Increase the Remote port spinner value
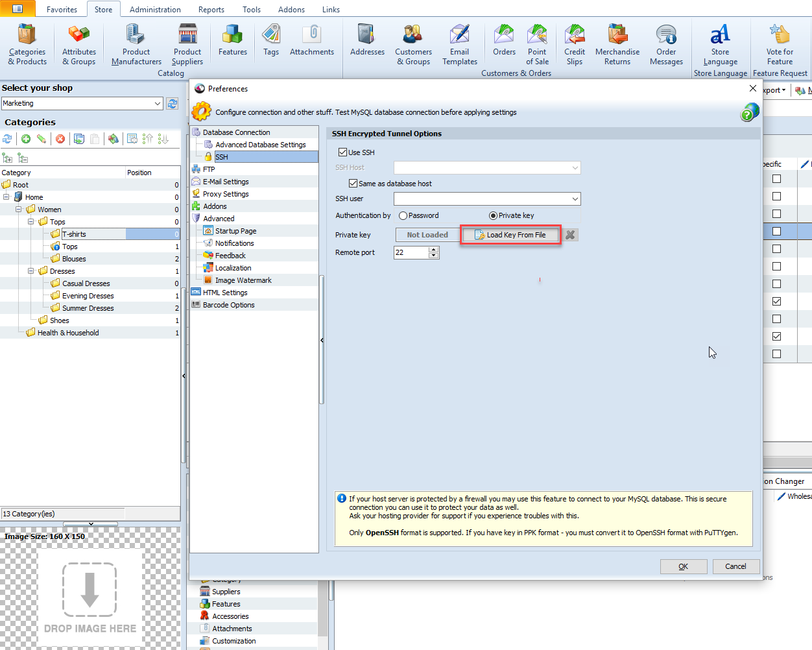 (434, 250)
